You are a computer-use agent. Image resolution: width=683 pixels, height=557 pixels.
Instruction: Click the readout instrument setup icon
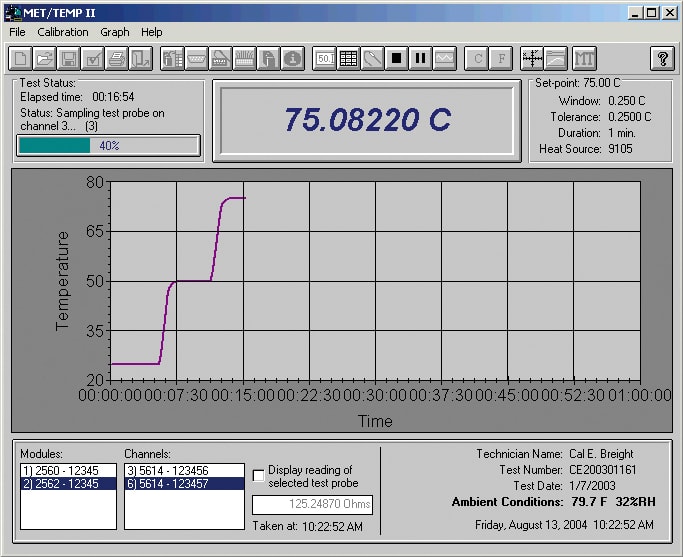pyautogui.click(x=220, y=58)
